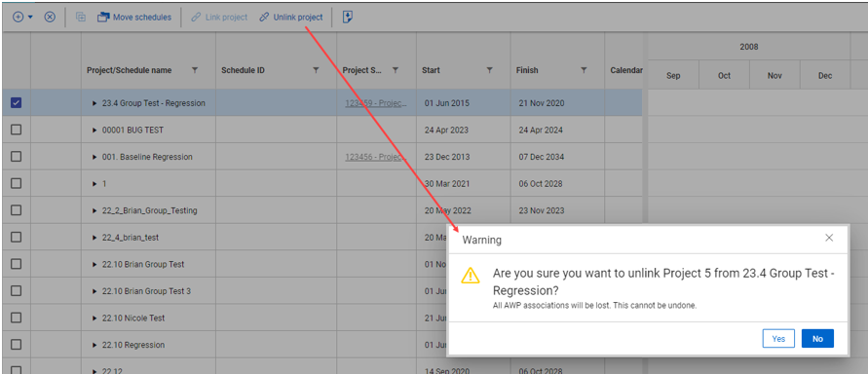Viewport: 868px width, 374px height.
Task: Click Unlink project in the toolbar
Action: pyautogui.click(x=291, y=18)
